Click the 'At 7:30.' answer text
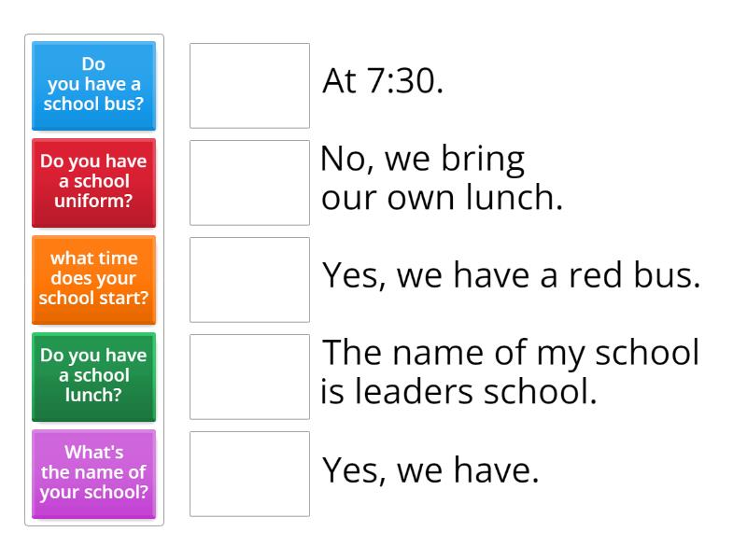 click(383, 80)
